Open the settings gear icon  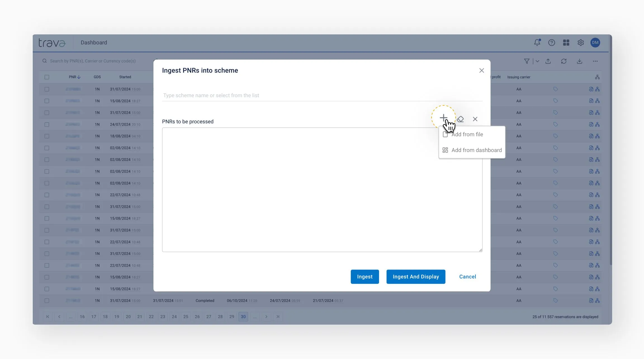click(x=581, y=42)
